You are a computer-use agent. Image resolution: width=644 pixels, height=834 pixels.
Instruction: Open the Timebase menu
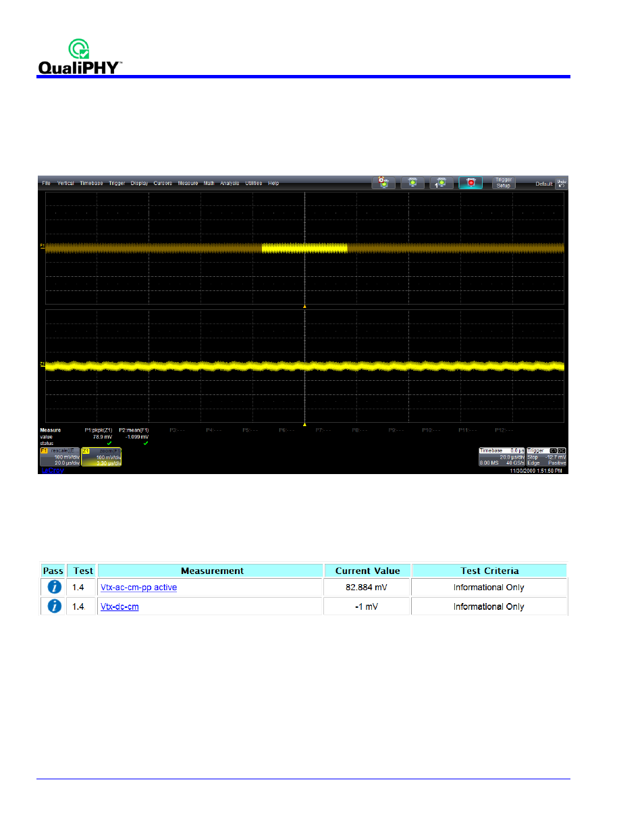[x=91, y=183]
